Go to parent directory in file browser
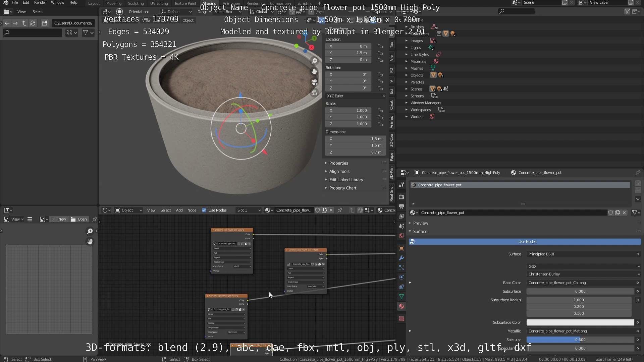644x362 pixels. click(24, 23)
